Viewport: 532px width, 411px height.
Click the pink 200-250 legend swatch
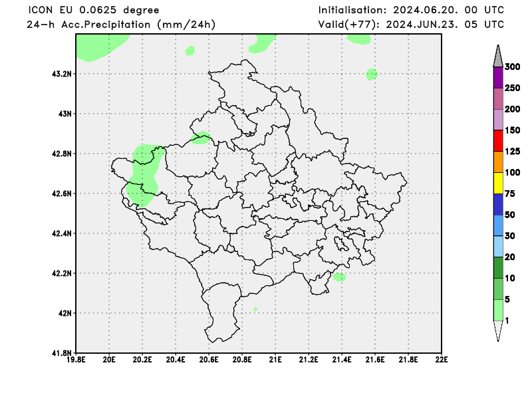pyautogui.click(x=498, y=99)
